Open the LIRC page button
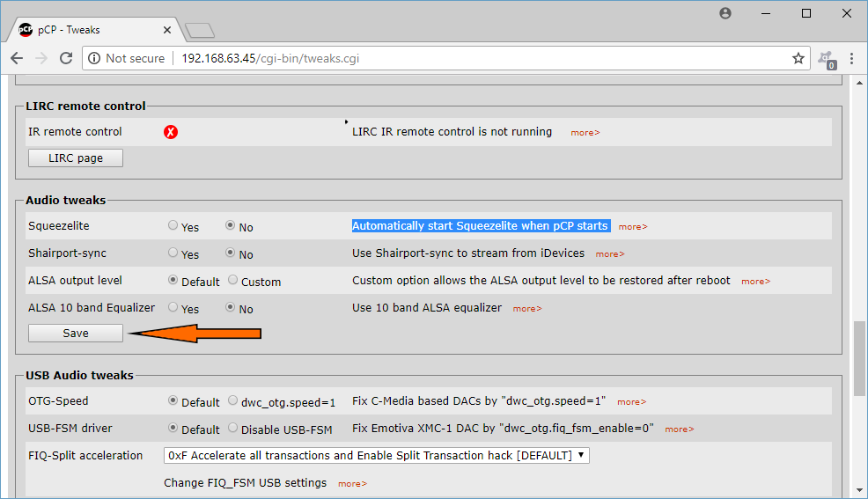 (x=76, y=158)
